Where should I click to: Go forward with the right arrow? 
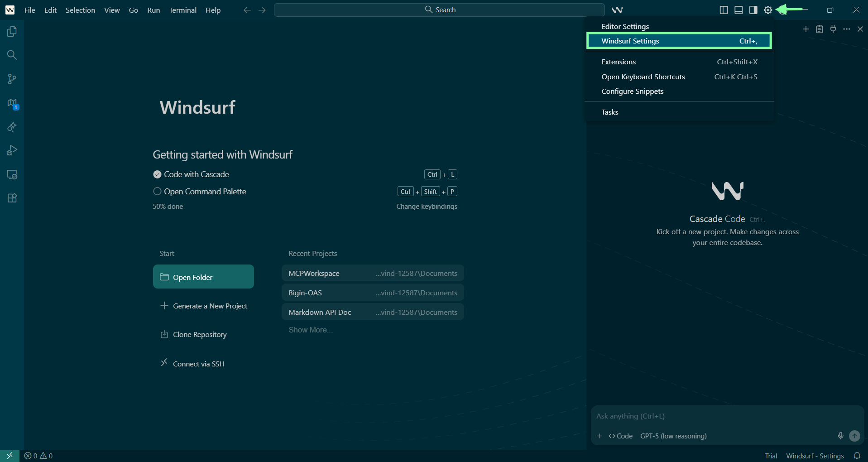pyautogui.click(x=262, y=10)
